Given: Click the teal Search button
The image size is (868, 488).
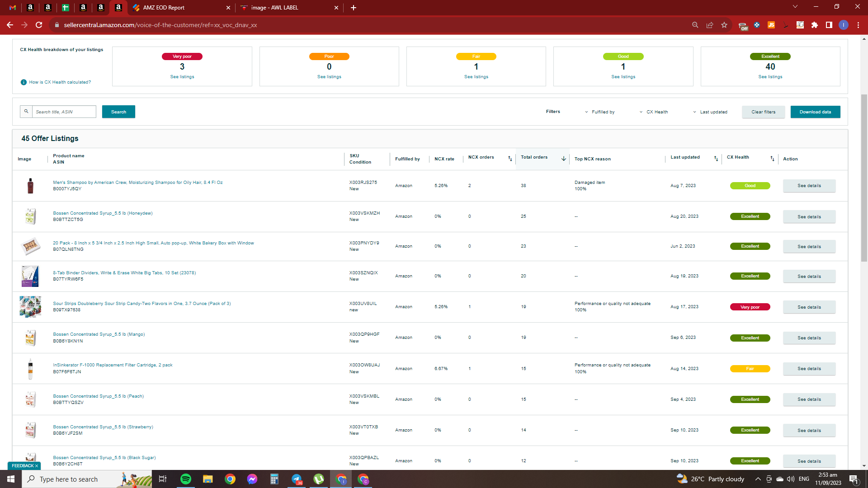Looking at the screenshot, I should point(118,112).
